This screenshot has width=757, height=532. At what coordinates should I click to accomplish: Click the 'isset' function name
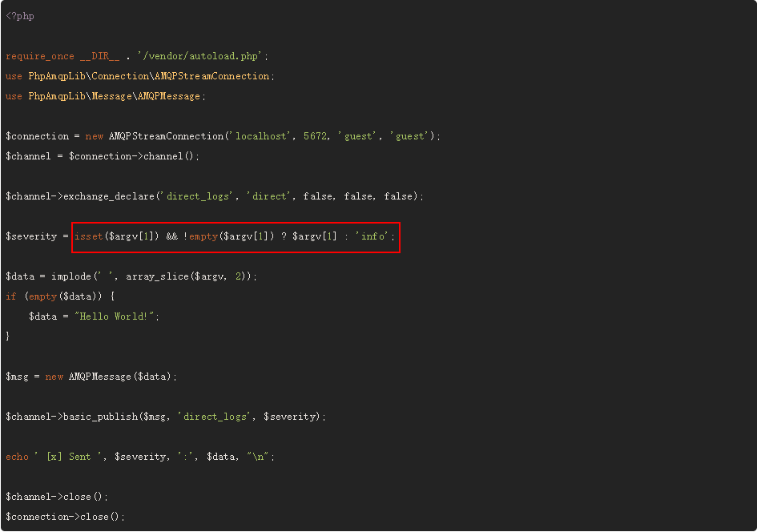click(x=89, y=236)
